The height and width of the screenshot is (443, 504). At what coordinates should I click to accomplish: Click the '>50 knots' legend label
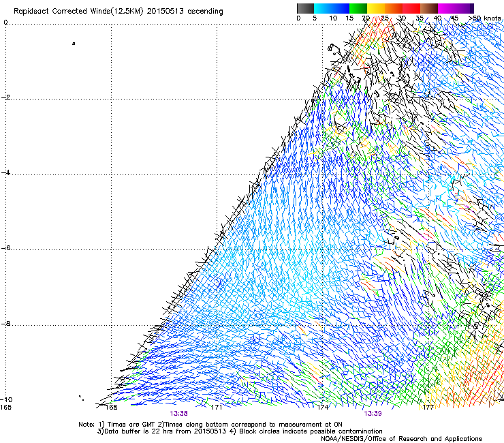(x=484, y=18)
